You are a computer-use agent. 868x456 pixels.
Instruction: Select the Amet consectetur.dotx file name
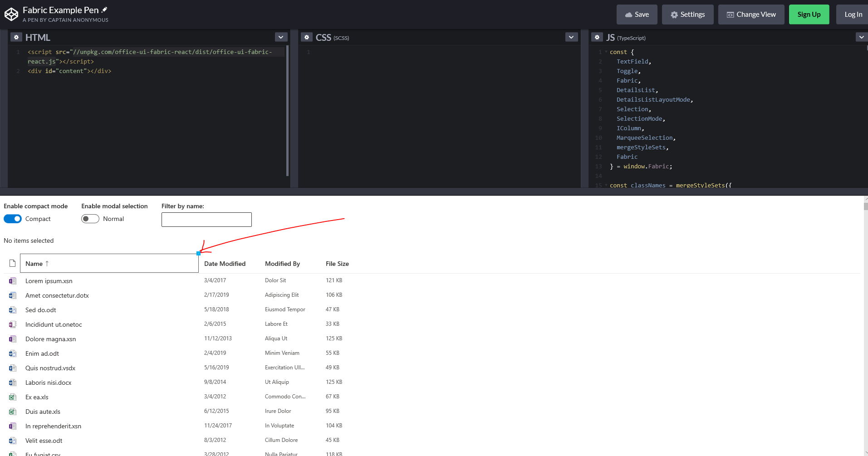[57, 295]
